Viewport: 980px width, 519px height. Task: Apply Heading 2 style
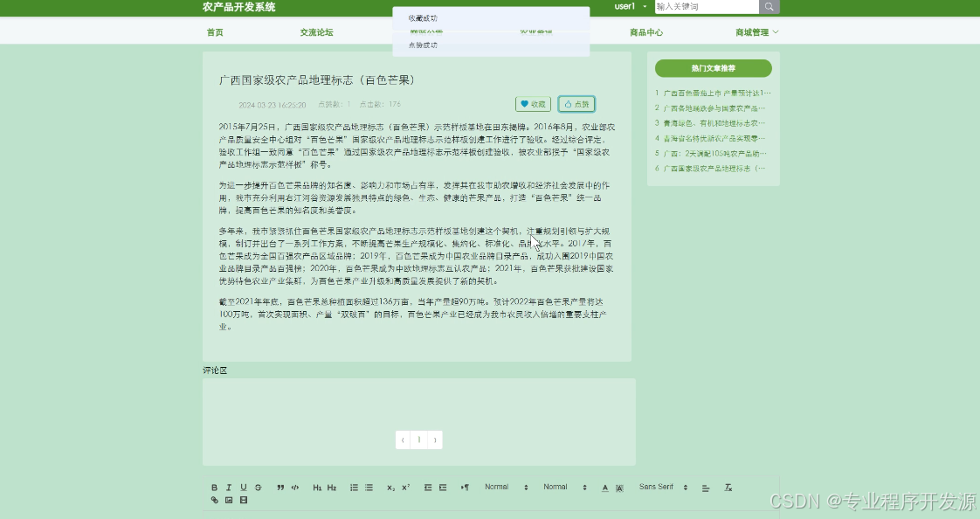[x=332, y=488]
